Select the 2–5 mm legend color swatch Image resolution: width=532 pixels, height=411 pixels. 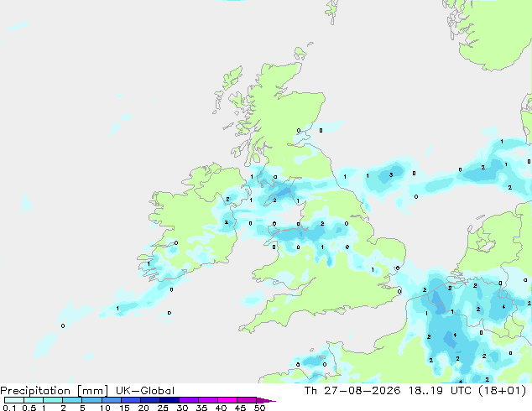(x=72, y=400)
